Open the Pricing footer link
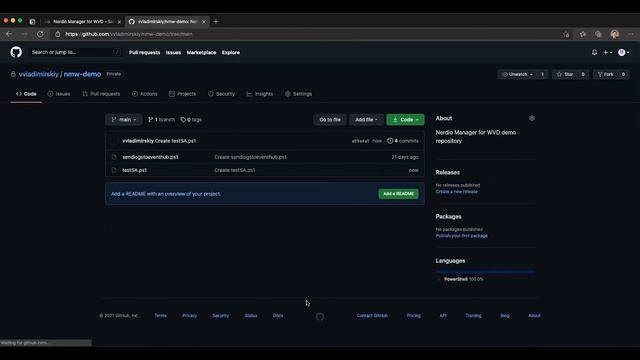This screenshot has height=360, width=640. pos(413,316)
